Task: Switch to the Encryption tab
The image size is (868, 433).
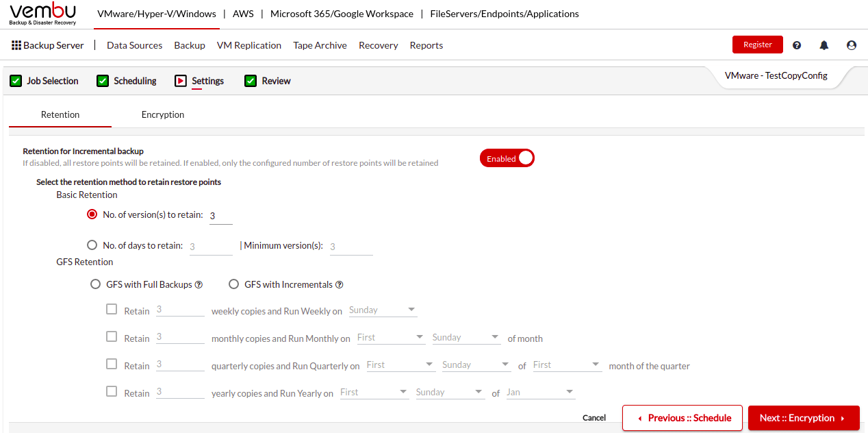Action: [163, 114]
